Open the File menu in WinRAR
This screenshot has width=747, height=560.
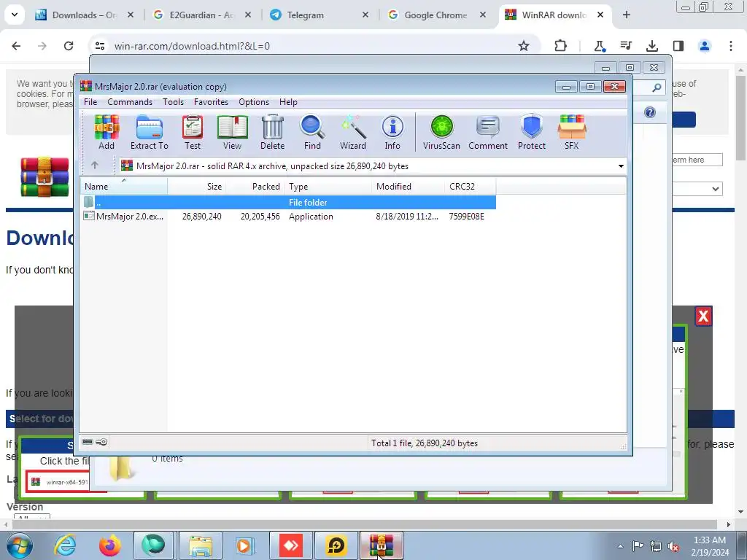pyautogui.click(x=90, y=102)
